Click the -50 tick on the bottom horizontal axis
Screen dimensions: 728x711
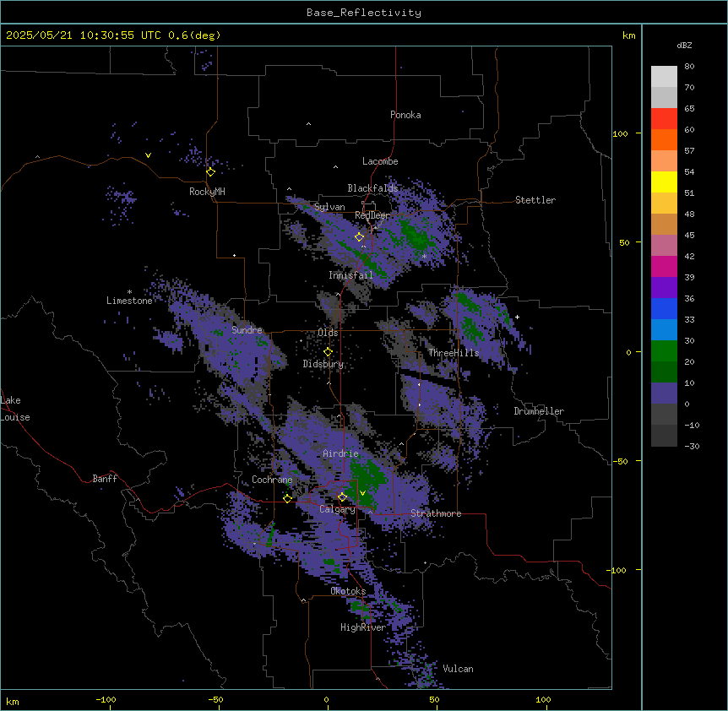215,699
